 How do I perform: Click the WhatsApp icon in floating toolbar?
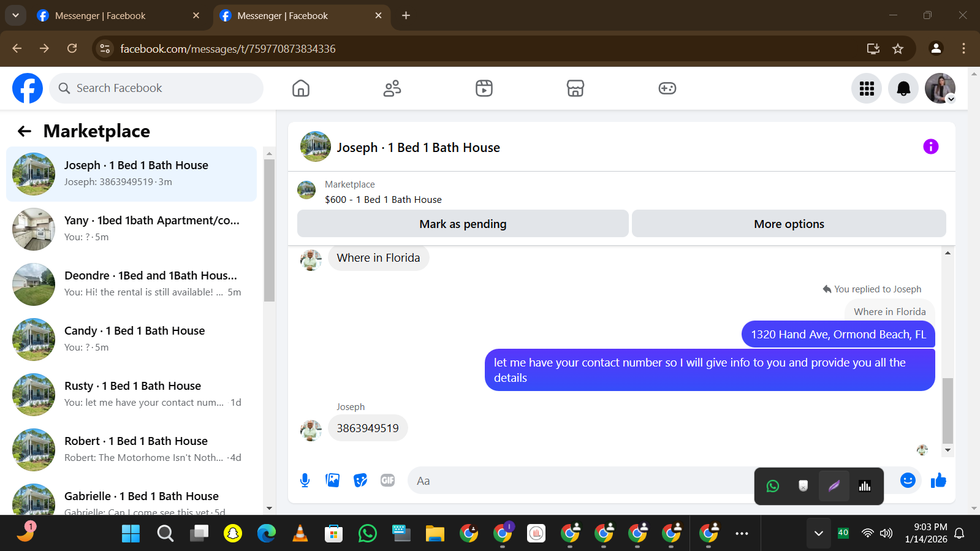773,486
